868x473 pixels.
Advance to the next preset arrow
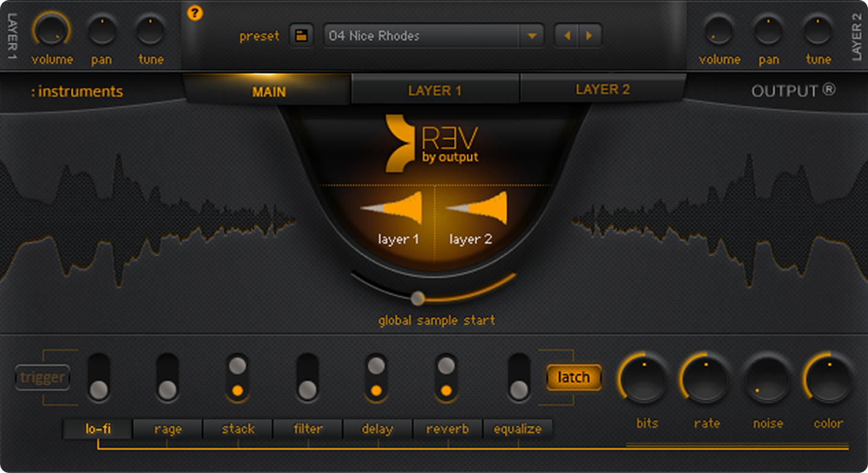point(589,36)
